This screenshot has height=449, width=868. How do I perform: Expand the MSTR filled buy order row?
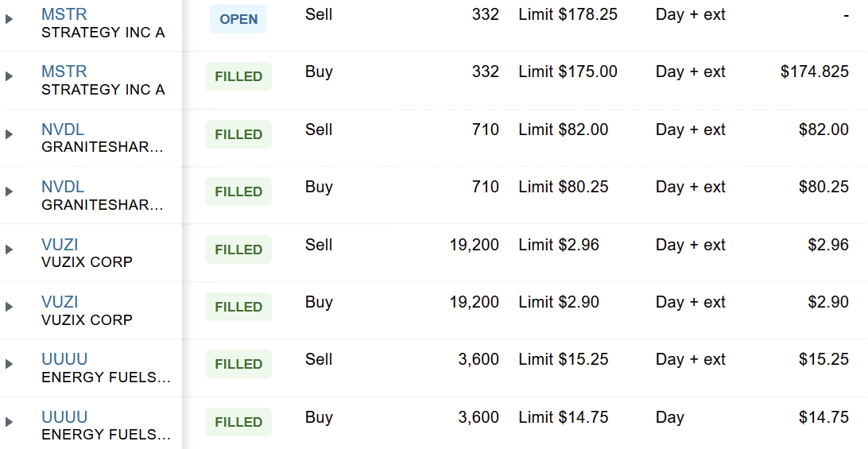coord(9,76)
